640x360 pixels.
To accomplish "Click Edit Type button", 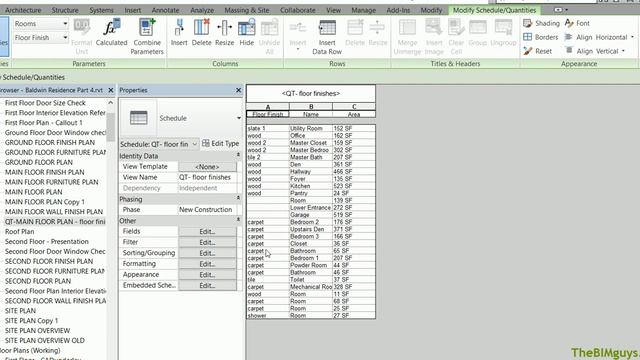I will point(220,143).
